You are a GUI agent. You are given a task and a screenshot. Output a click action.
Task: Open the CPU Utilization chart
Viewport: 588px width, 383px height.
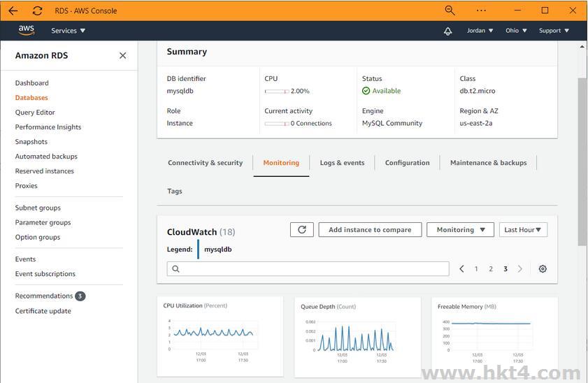220,337
